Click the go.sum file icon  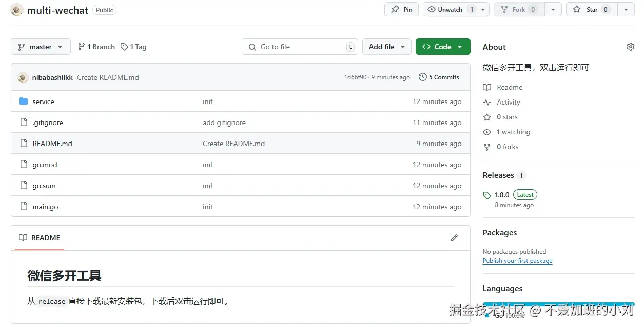24,186
